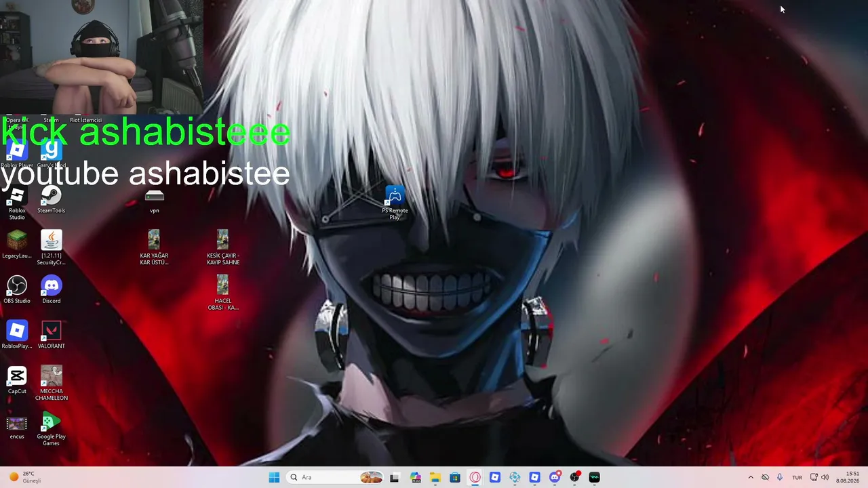Screen dimensions: 868x488
Task: Launch Garry's Mod from the desktop
Action: pyautogui.click(x=52, y=152)
